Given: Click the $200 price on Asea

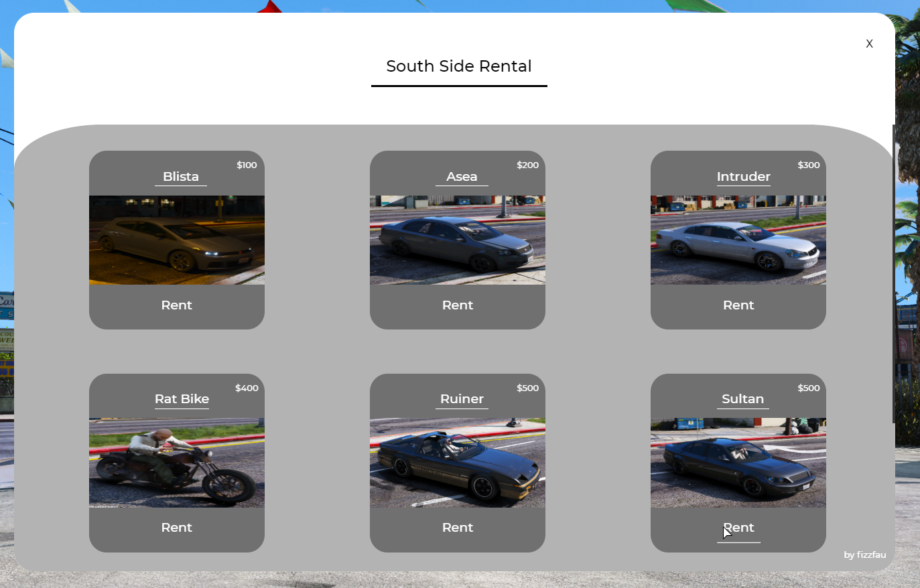Looking at the screenshot, I should 527,165.
